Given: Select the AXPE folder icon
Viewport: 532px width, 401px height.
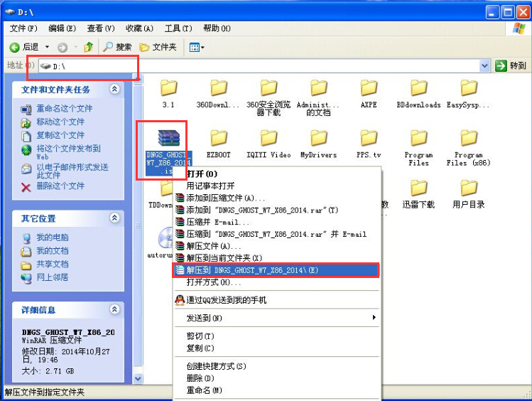Looking at the screenshot, I should 369,88.
